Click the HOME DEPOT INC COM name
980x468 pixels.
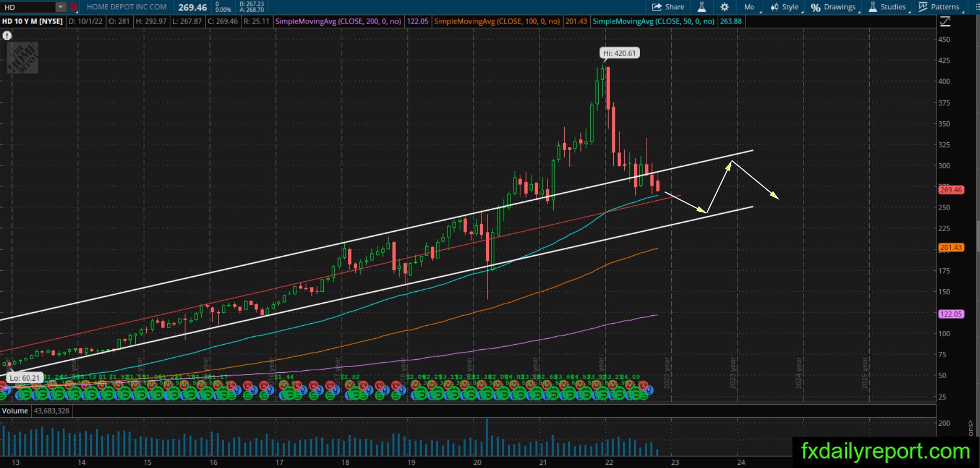126,7
